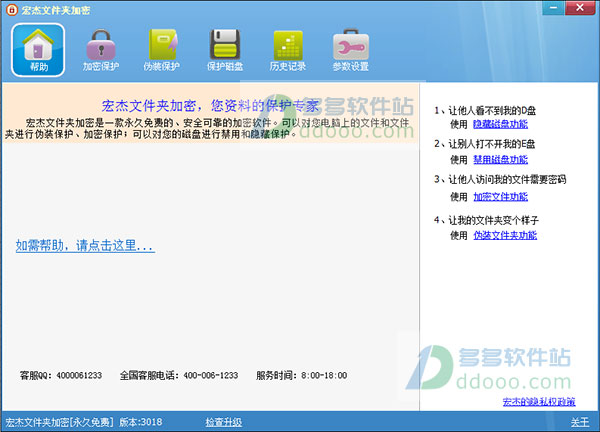Follow the 伪装文件夹功能 link
Image resolution: width=600 pixels, height=432 pixels.
tap(505, 235)
